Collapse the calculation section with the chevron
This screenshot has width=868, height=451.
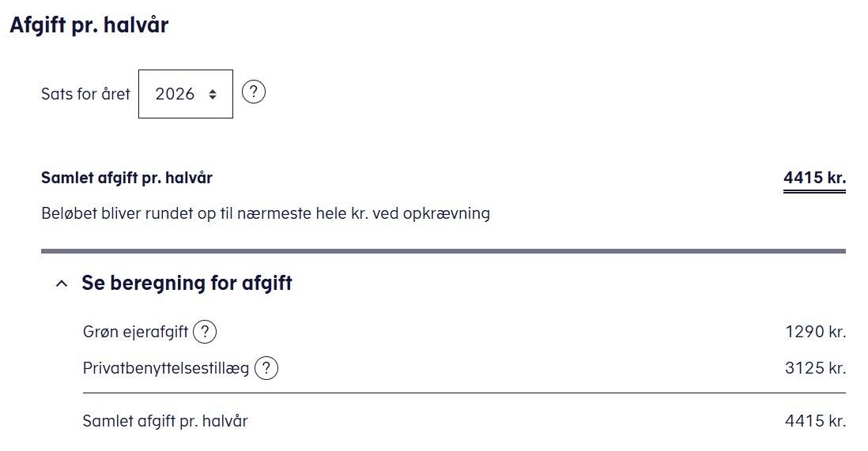[x=62, y=284]
